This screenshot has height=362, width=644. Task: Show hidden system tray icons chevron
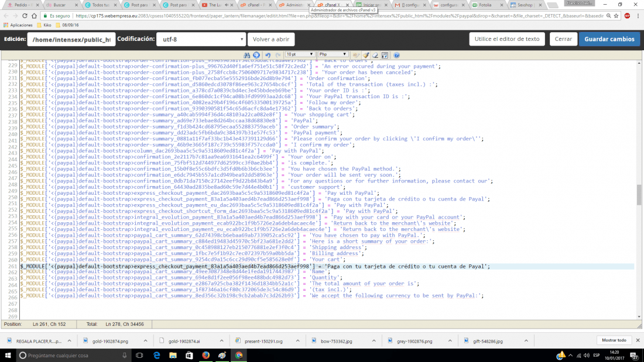coord(570,356)
